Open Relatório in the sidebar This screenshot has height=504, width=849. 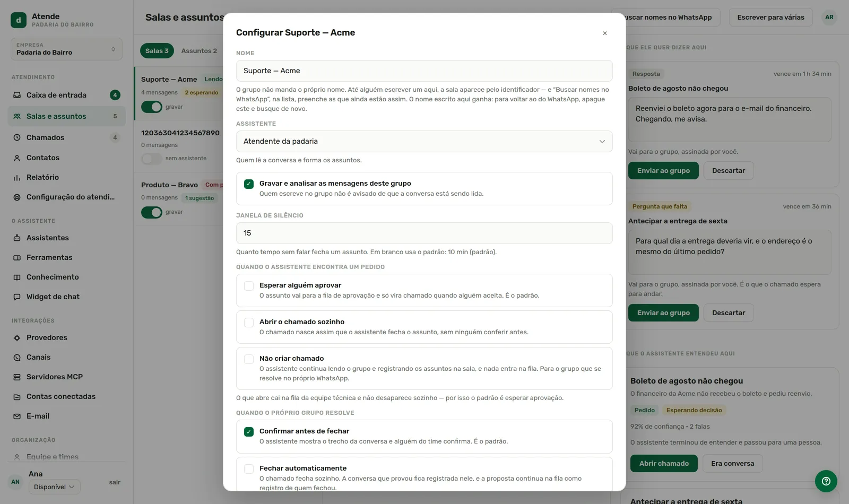coord(66,177)
